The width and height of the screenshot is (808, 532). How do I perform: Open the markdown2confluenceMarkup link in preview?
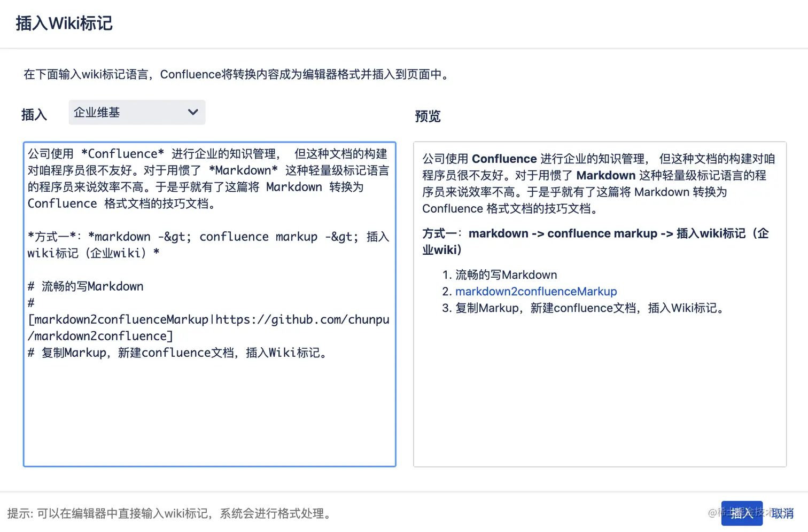[536, 291]
